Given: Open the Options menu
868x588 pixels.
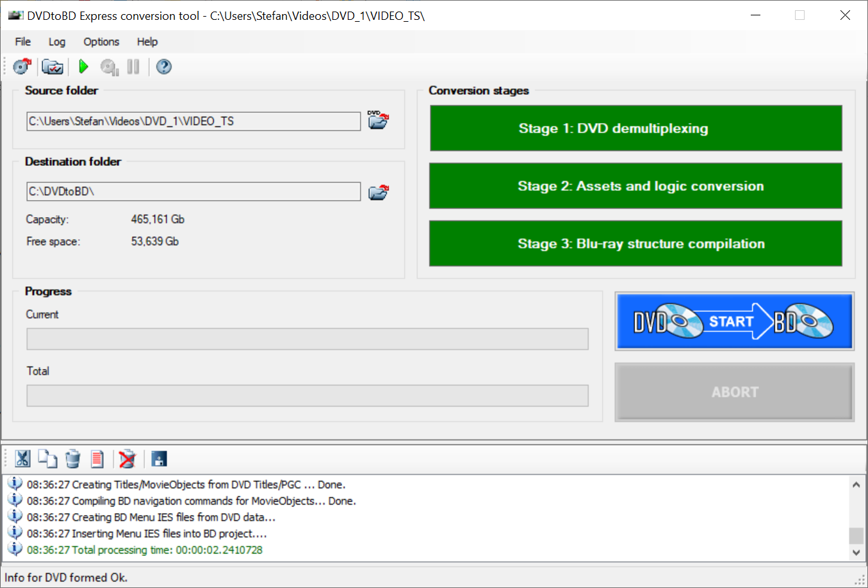Looking at the screenshot, I should click(101, 42).
